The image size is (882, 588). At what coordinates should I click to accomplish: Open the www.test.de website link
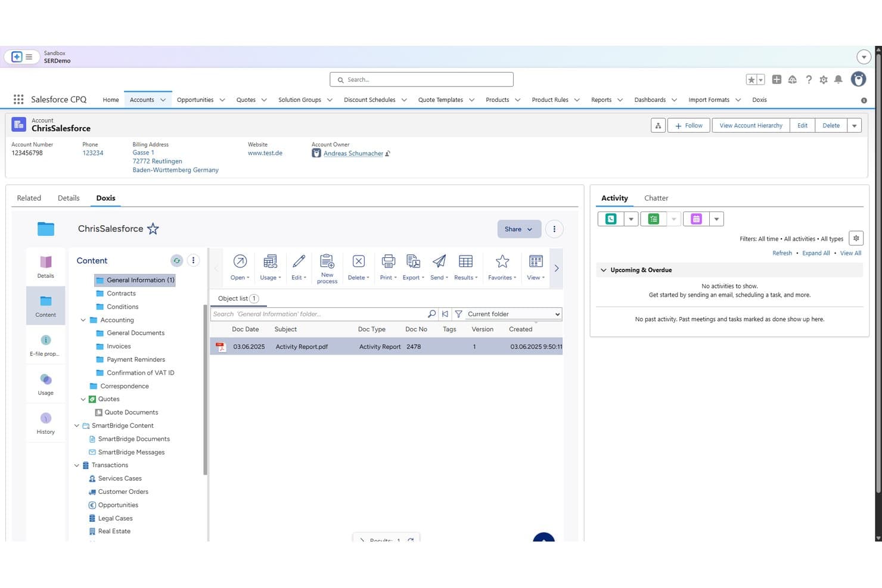pyautogui.click(x=265, y=153)
